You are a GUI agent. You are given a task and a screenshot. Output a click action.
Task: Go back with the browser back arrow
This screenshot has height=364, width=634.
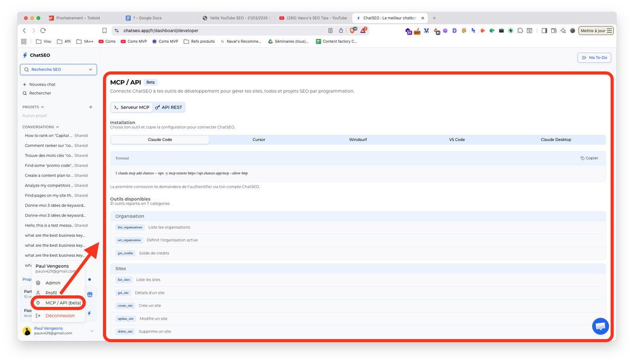(x=24, y=31)
